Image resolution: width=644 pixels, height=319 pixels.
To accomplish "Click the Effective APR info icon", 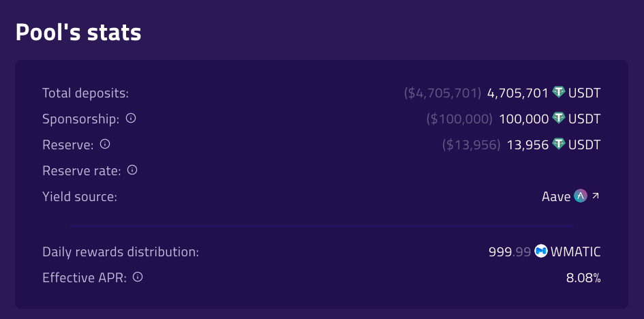I will (138, 277).
